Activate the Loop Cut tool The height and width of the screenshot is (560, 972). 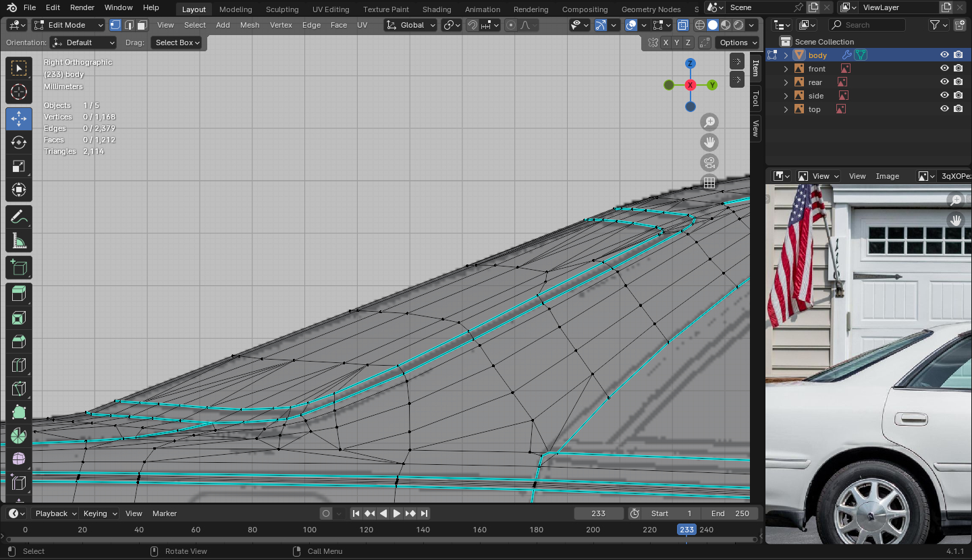pos(19,366)
